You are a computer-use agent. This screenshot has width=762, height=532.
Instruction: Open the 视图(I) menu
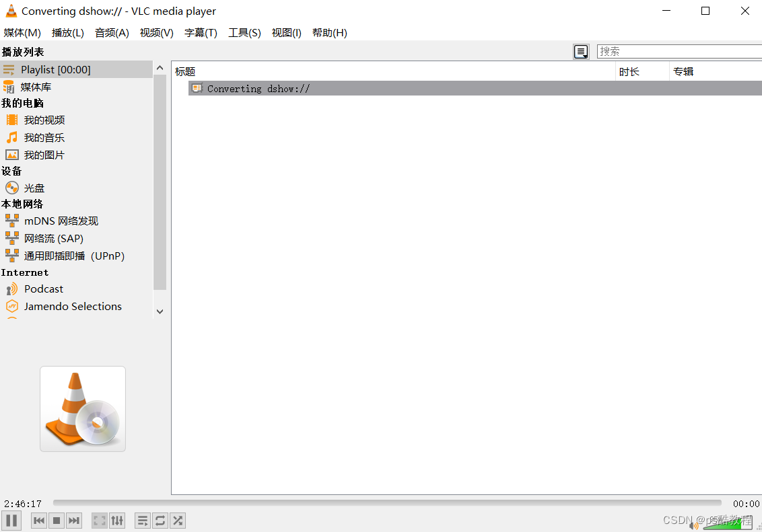[286, 32]
